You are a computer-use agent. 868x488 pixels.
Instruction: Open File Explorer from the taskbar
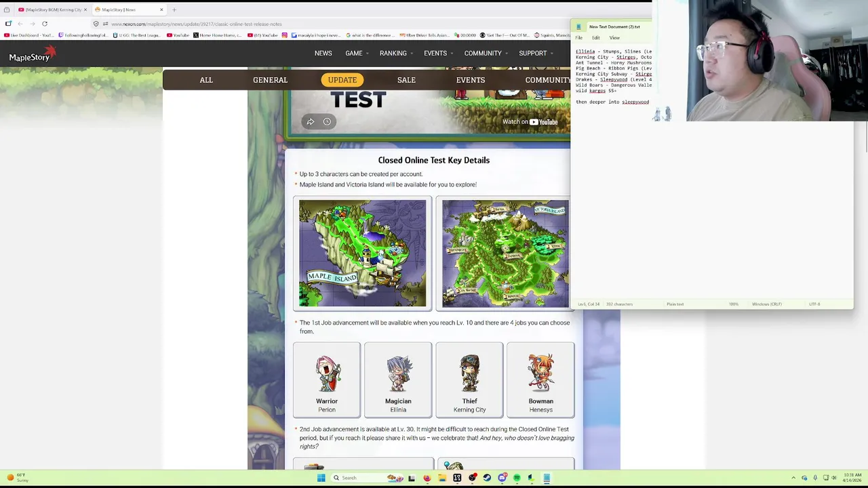click(x=442, y=478)
